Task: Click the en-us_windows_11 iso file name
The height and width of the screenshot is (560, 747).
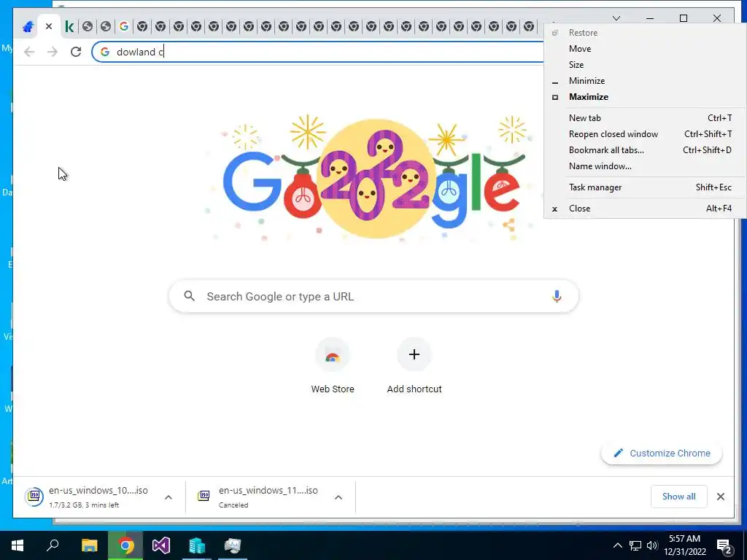Action: coord(268,490)
